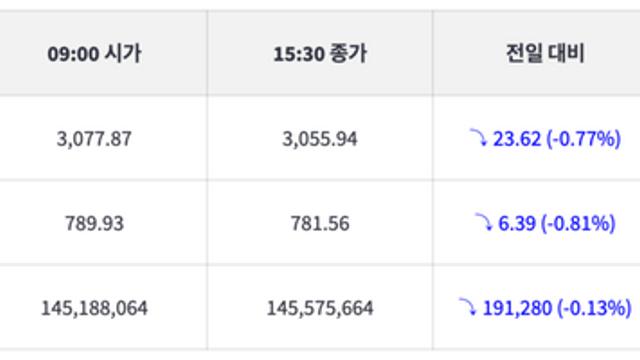Click the closing value 3,055.94

[320, 139]
